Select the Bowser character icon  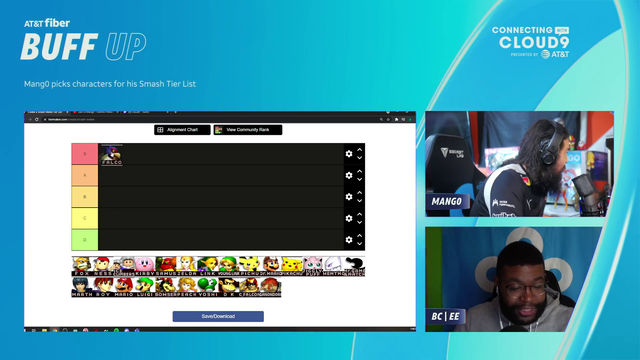(x=166, y=287)
